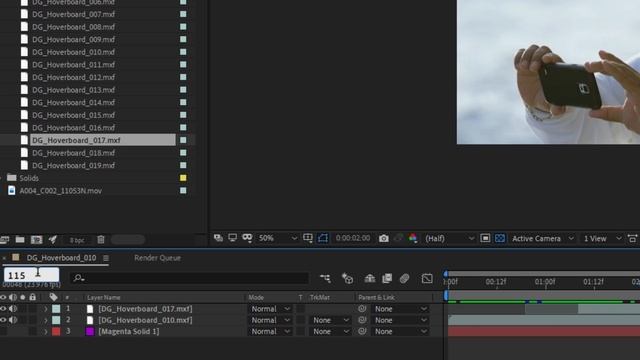Toggle the Transparency Grid button

[x=500, y=238]
